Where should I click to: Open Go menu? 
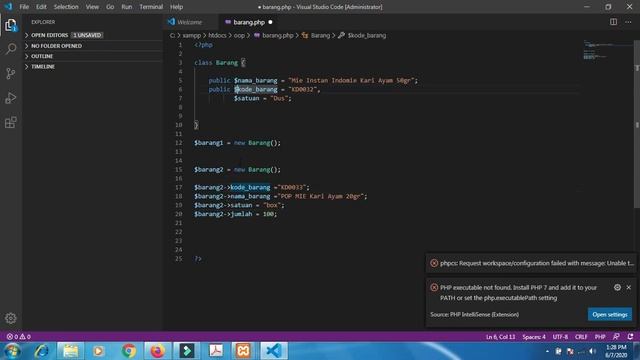coord(110,7)
